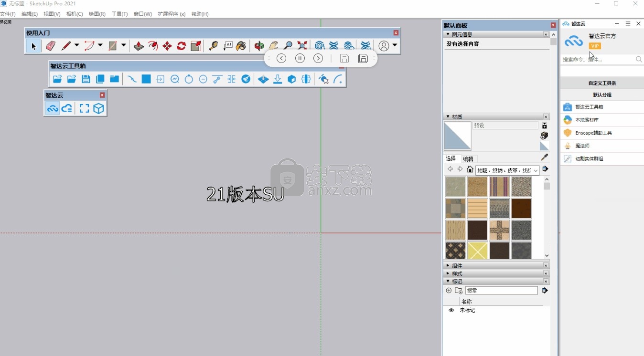Open the 扩展程序 menu
Viewport: 644px width, 356px height.
(172, 14)
